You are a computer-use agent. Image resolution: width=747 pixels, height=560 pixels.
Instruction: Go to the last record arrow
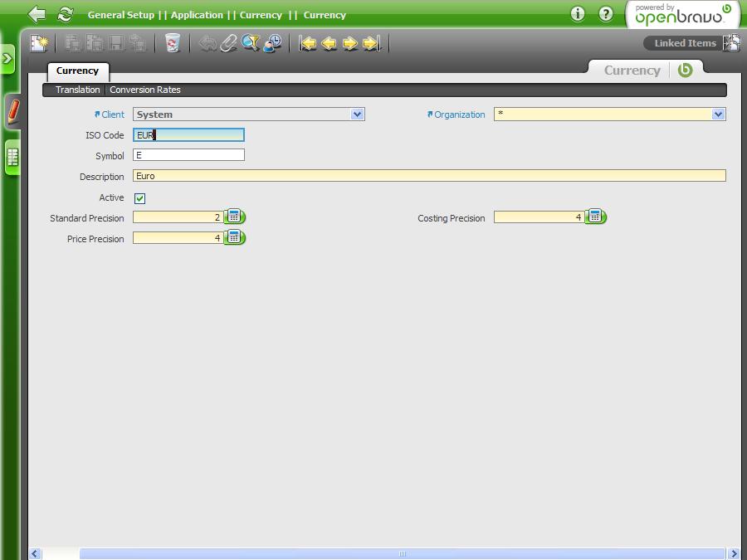pos(371,43)
